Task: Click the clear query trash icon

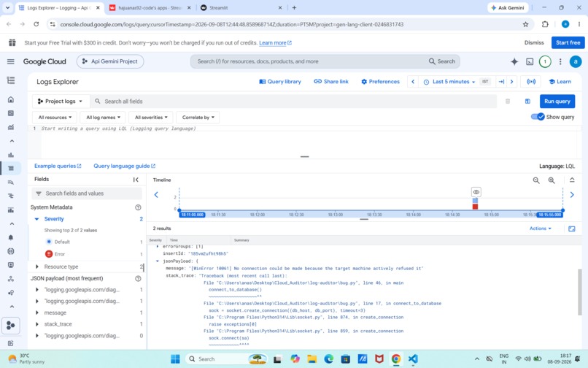Action: (x=507, y=101)
